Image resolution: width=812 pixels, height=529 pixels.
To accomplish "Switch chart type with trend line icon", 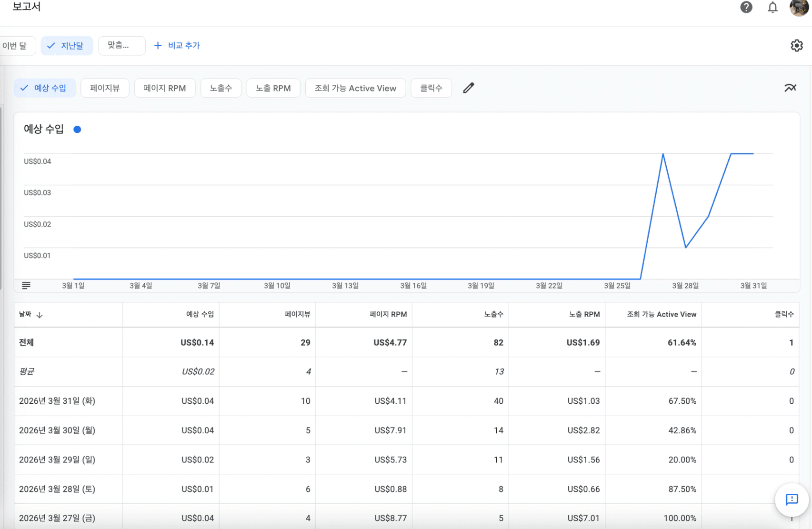I will [790, 88].
